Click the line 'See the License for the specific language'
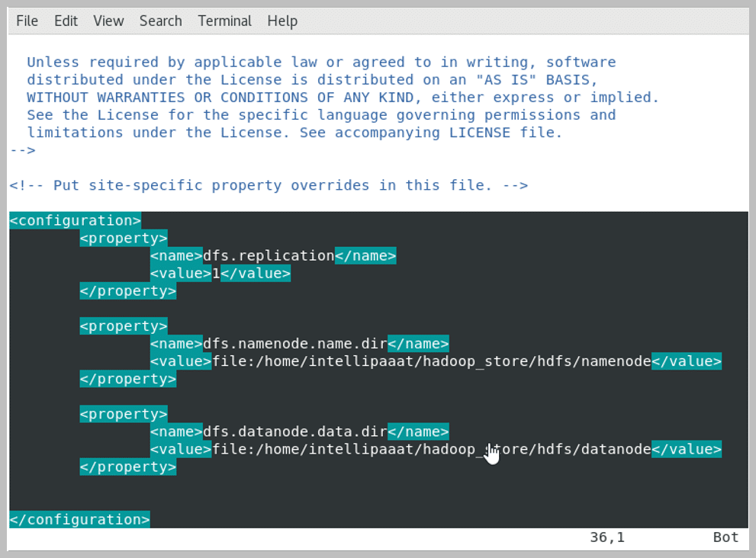This screenshot has width=756, height=558. (322, 115)
